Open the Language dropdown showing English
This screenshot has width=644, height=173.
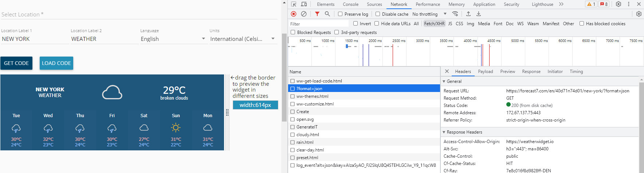[x=173, y=39]
